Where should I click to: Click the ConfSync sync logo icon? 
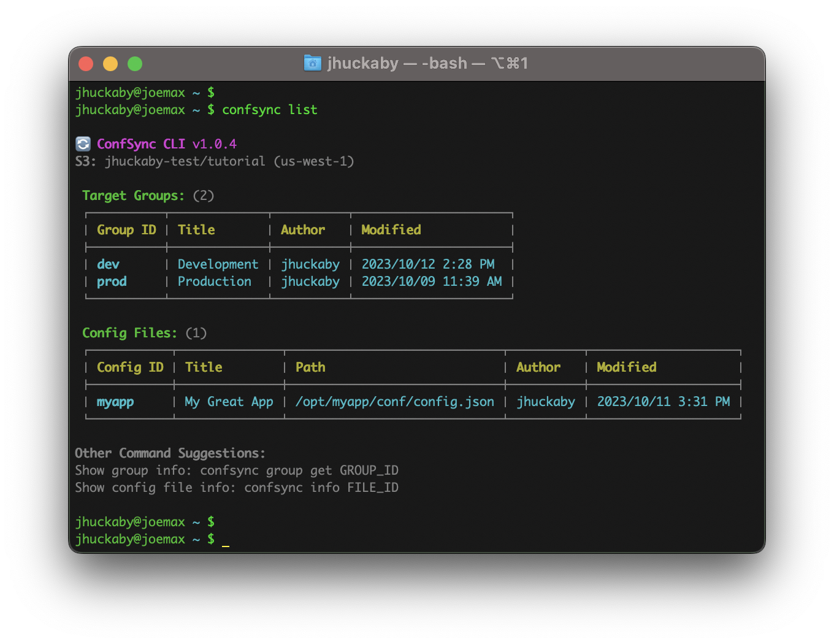click(83, 144)
